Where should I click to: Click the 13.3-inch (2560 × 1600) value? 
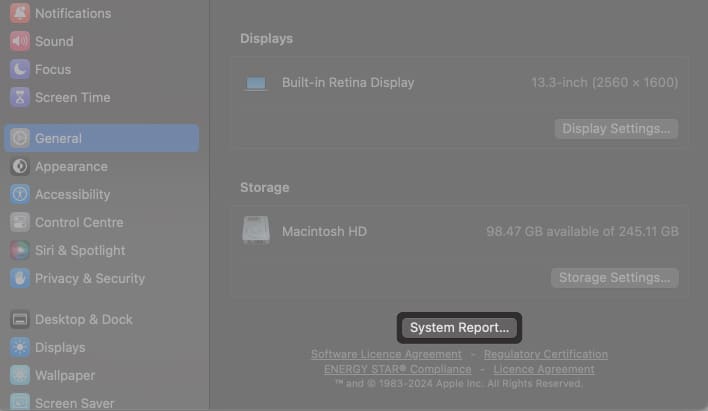click(605, 83)
